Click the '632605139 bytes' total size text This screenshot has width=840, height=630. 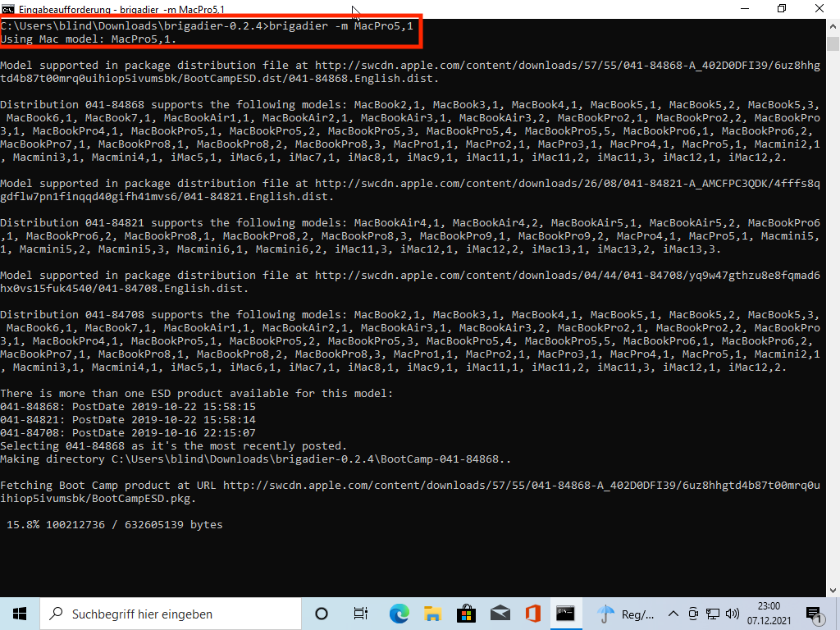click(x=174, y=524)
